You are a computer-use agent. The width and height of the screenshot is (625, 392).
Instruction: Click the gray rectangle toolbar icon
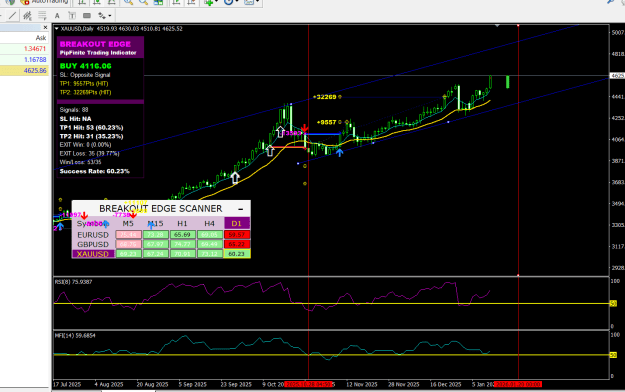(86, 16)
